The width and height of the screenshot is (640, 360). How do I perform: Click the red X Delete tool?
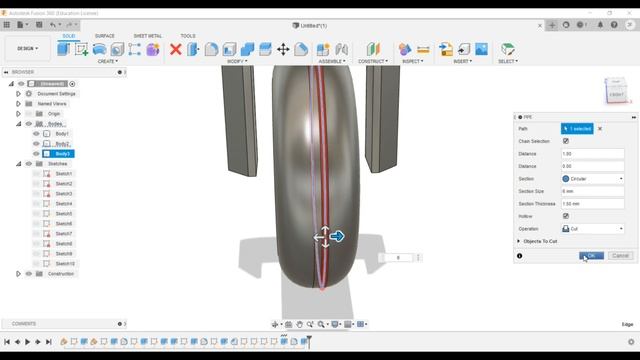176,49
